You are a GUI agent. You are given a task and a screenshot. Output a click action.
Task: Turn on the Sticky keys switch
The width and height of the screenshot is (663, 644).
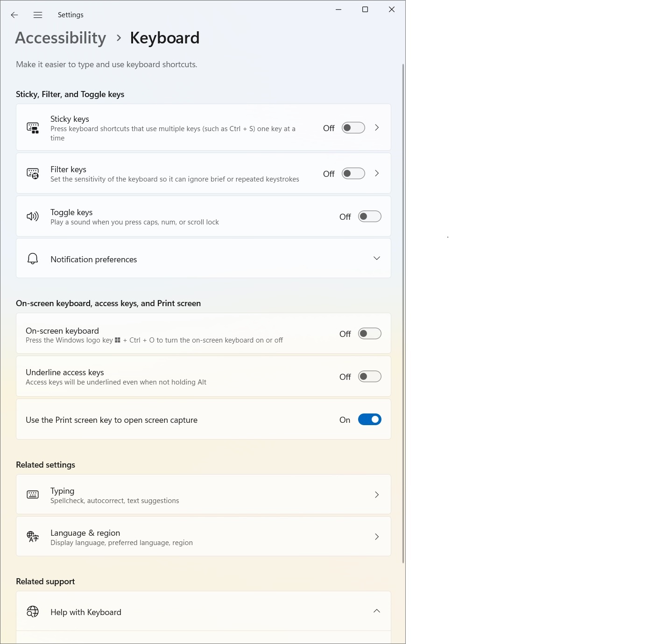tap(353, 128)
